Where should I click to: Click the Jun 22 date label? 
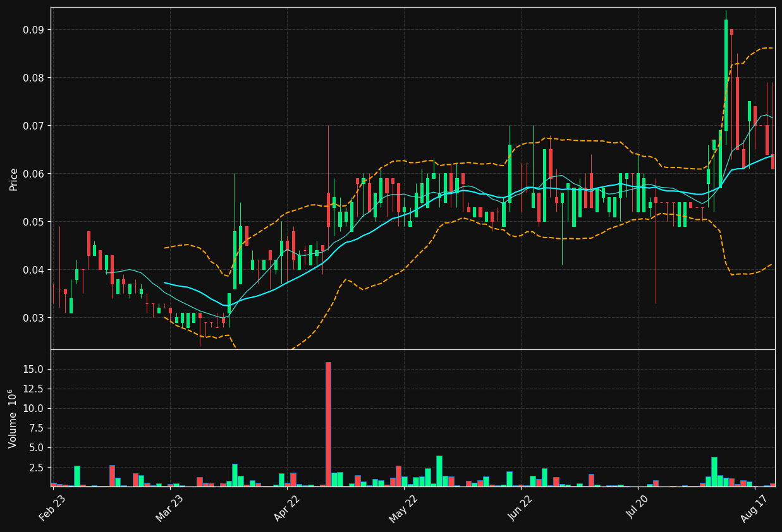click(x=521, y=507)
